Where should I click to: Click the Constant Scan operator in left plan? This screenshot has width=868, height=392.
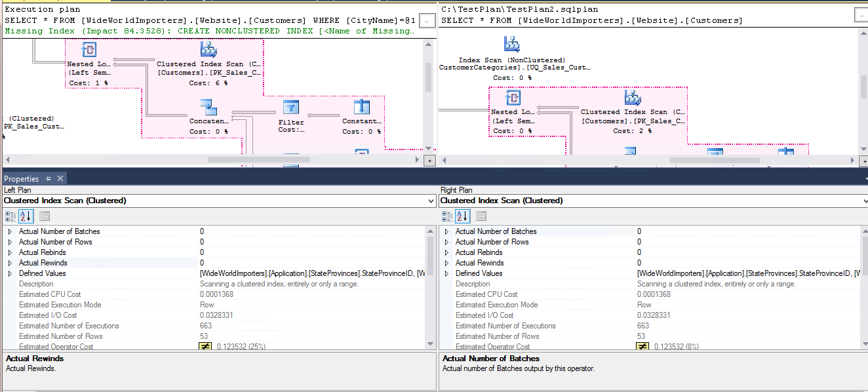[361, 108]
